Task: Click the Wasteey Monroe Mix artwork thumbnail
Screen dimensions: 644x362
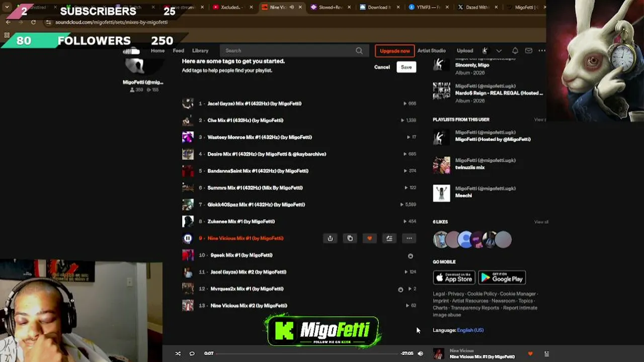Action: click(x=188, y=137)
